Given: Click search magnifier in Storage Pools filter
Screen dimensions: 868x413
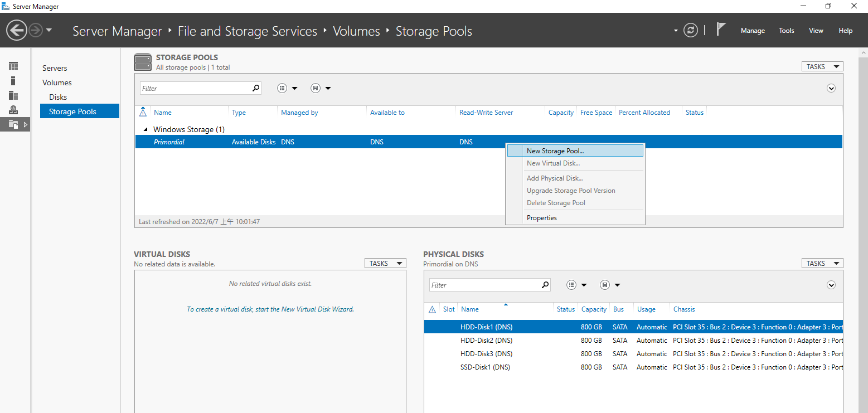Looking at the screenshot, I should (x=256, y=88).
